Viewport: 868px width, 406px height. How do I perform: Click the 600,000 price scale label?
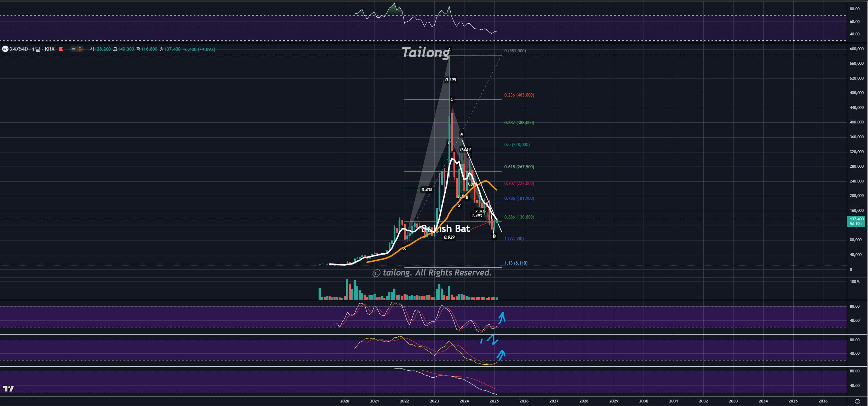click(856, 49)
